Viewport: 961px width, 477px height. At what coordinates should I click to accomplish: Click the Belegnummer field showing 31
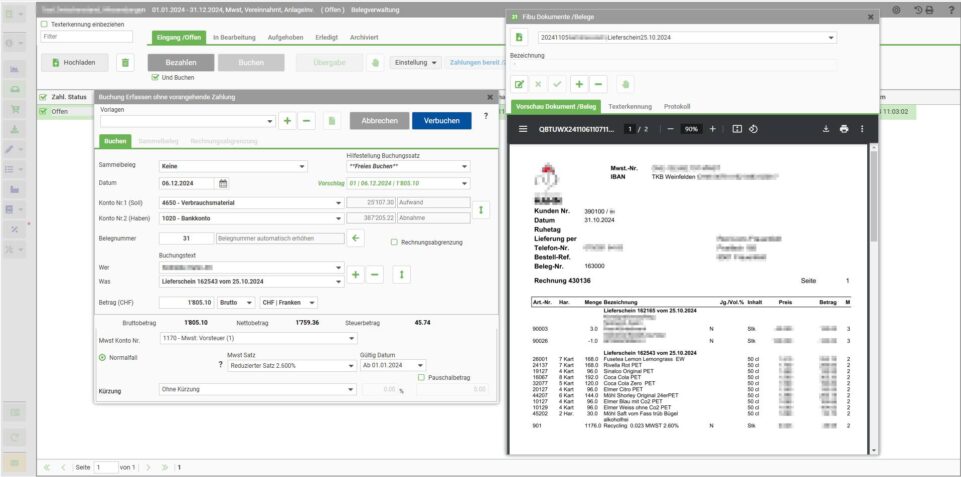coord(186,238)
